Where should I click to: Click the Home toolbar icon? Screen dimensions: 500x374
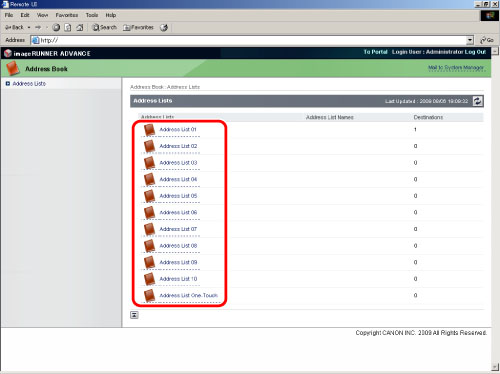coord(80,27)
